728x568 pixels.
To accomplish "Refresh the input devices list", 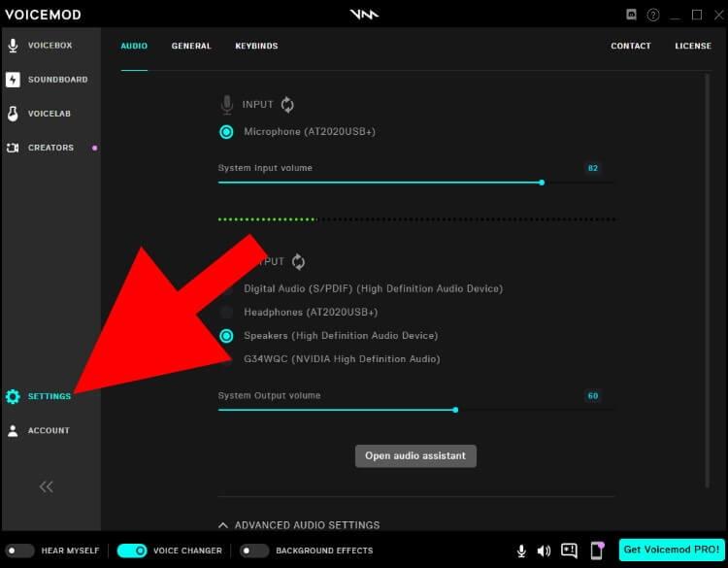I will [x=287, y=105].
